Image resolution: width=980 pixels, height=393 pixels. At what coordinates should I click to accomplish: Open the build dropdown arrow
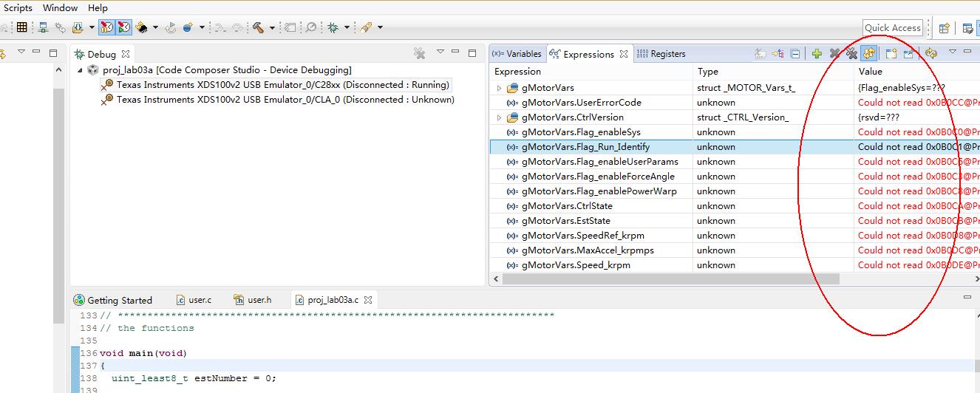click(x=272, y=27)
